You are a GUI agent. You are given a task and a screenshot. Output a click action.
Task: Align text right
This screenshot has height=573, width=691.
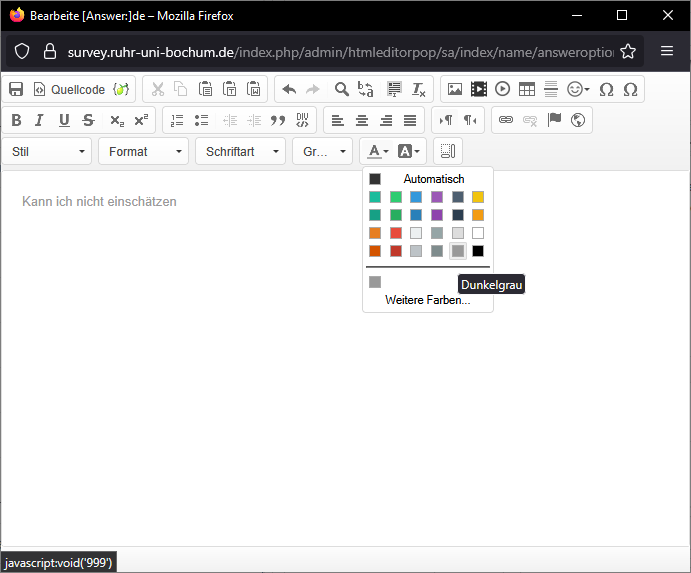386,120
